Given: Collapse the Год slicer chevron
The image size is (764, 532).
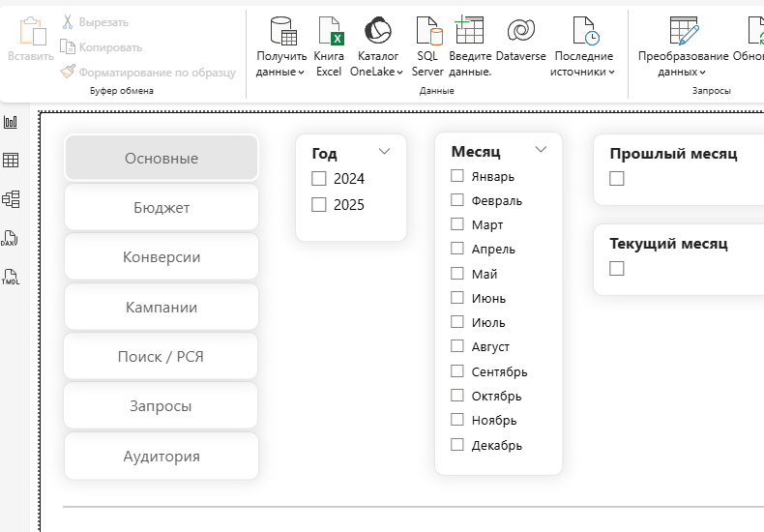Looking at the screenshot, I should pos(385,152).
